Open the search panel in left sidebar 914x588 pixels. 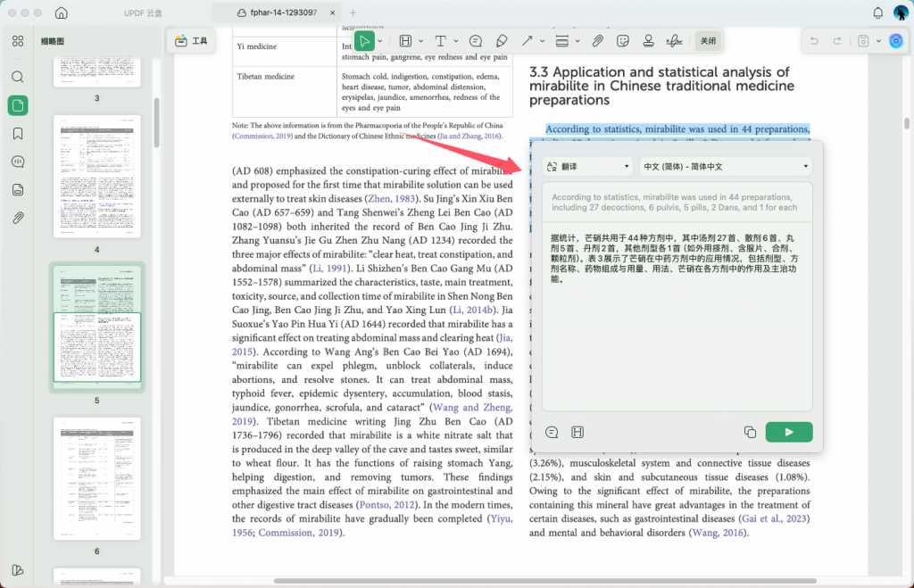pyautogui.click(x=18, y=77)
